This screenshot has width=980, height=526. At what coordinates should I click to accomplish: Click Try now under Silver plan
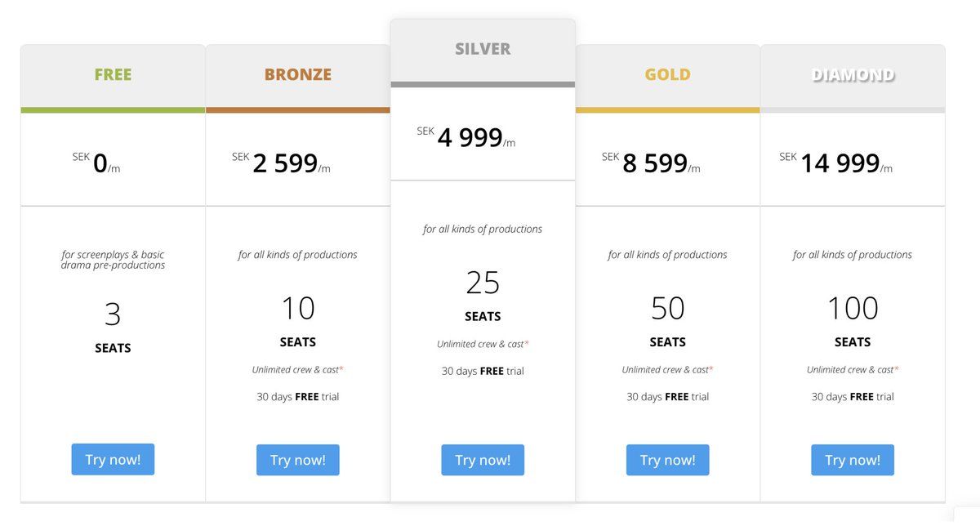[x=483, y=460]
